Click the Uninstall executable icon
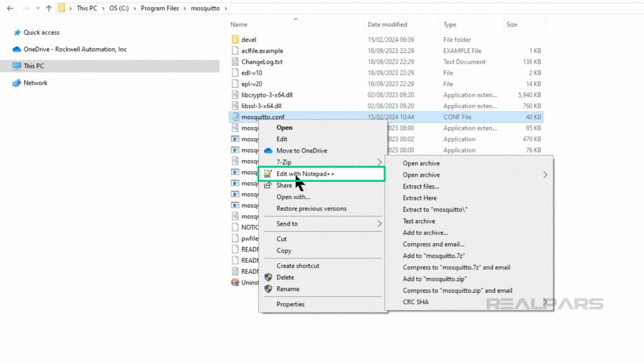This screenshot has width=644, height=362. 235,283
